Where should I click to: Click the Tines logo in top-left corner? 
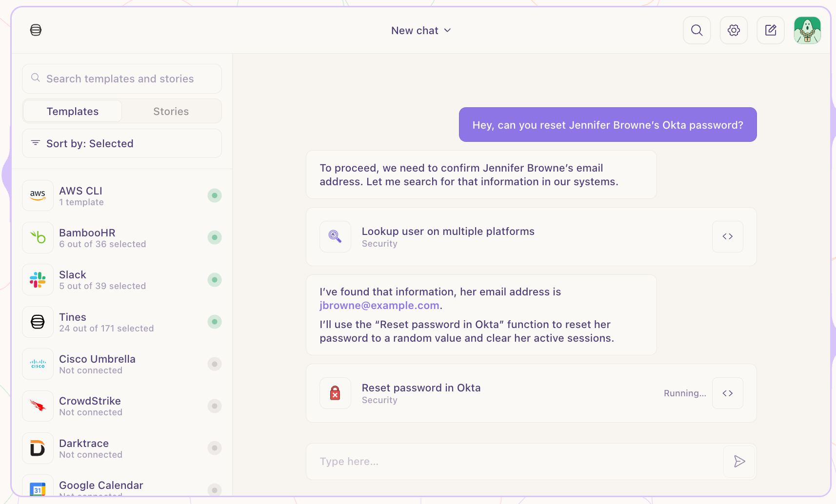[36, 30]
